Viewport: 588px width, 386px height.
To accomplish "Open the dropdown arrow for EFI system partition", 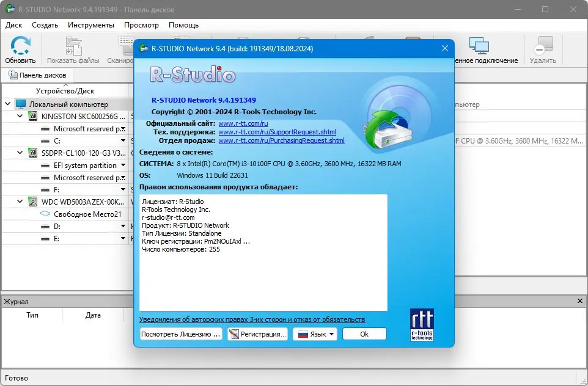I will (x=123, y=166).
